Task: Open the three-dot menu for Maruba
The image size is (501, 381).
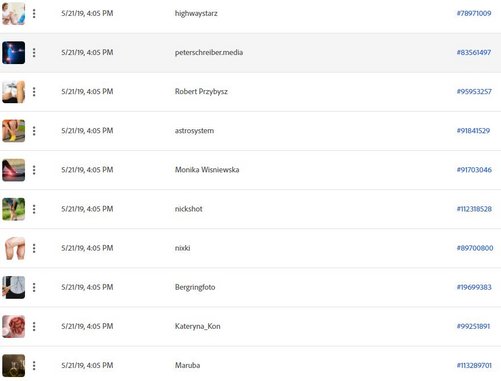Action: click(x=34, y=366)
